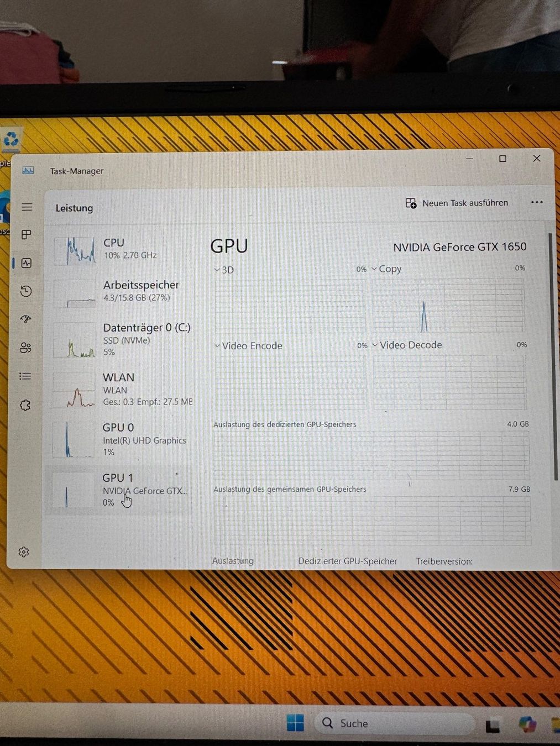The width and height of the screenshot is (560, 746).
Task: Click Neuen Task ausführen button
Action: click(457, 203)
